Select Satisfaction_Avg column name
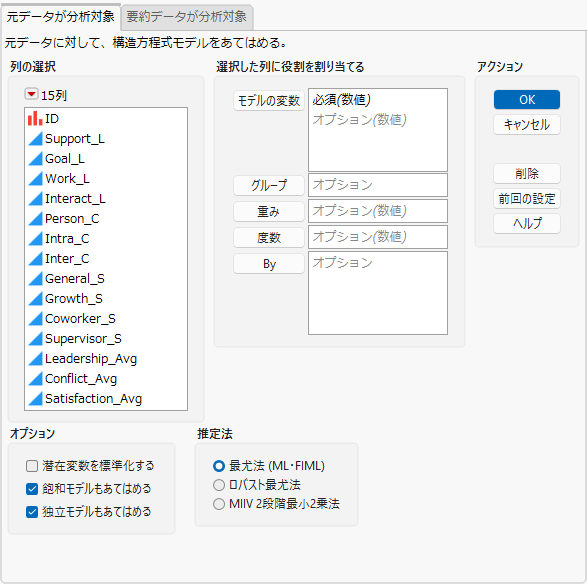Image resolution: width=587 pixels, height=584 pixels. tap(94, 399)
